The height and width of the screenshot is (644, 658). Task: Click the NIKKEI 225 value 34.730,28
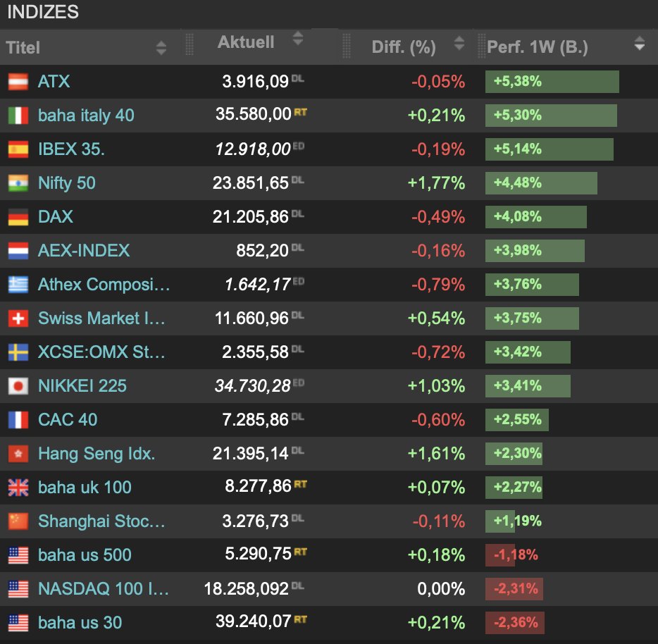tap(253, 386)
